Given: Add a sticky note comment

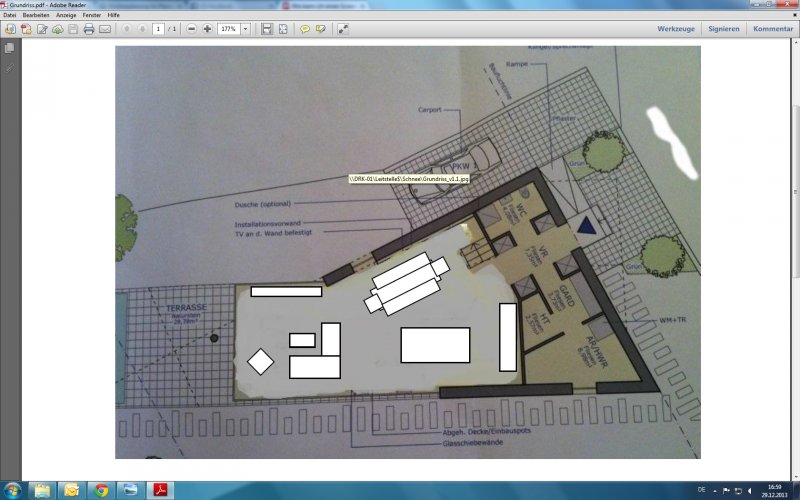Looking at the screenshot, I should [x=304, y=29].
